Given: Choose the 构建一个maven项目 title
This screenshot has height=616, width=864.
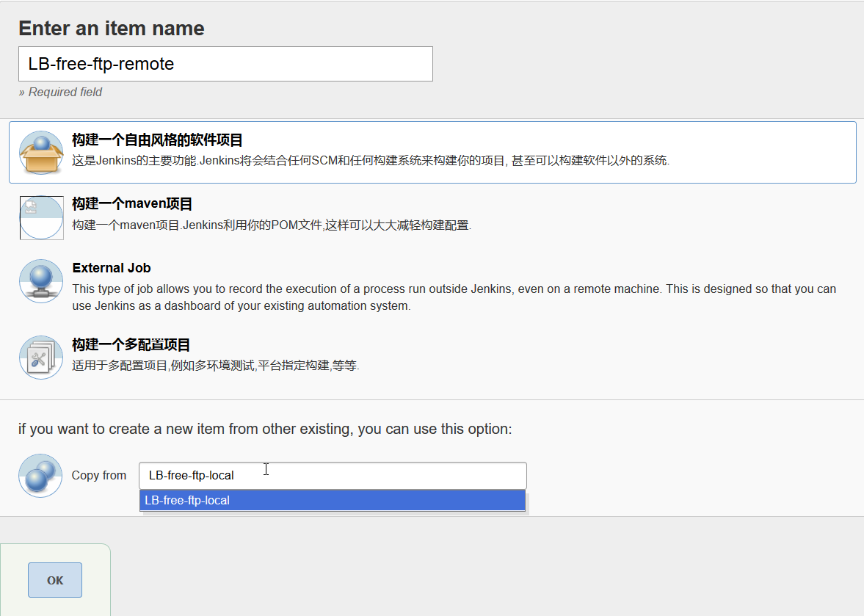Looking at the screenshot, I should pyautogui.click(x=132, y=204).
